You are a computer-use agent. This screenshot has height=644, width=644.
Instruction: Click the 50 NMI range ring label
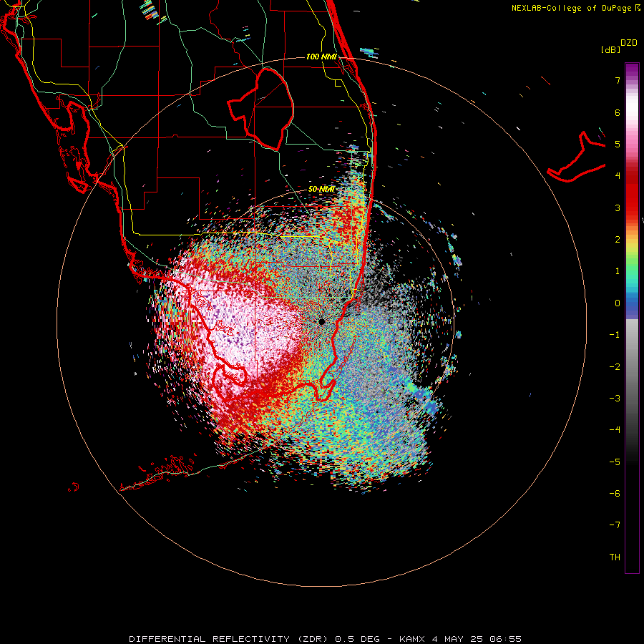point(321,189)
